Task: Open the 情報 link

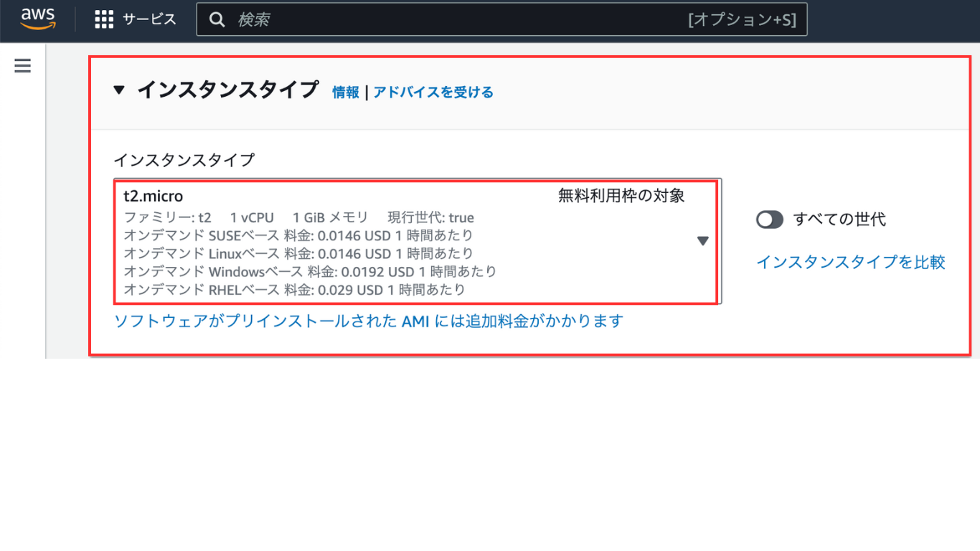Action: coord(346,92)
